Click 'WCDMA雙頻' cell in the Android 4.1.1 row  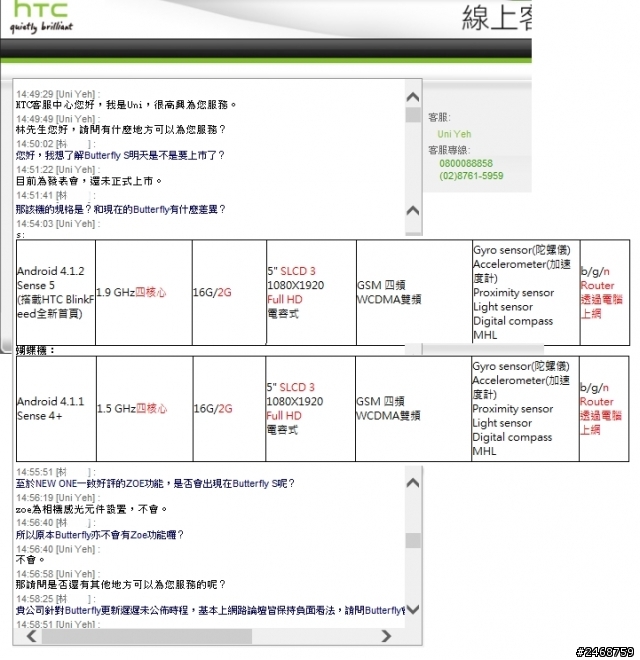point(413,409)
